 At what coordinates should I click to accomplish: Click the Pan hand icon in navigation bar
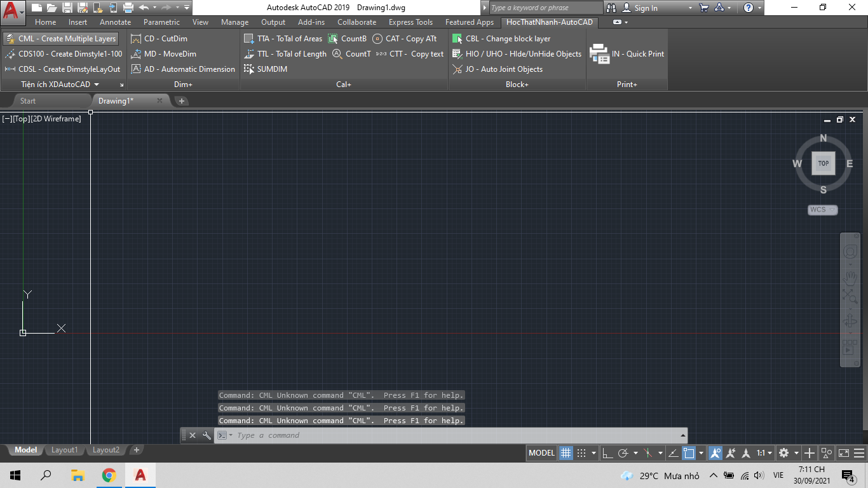tap(850, 277)
